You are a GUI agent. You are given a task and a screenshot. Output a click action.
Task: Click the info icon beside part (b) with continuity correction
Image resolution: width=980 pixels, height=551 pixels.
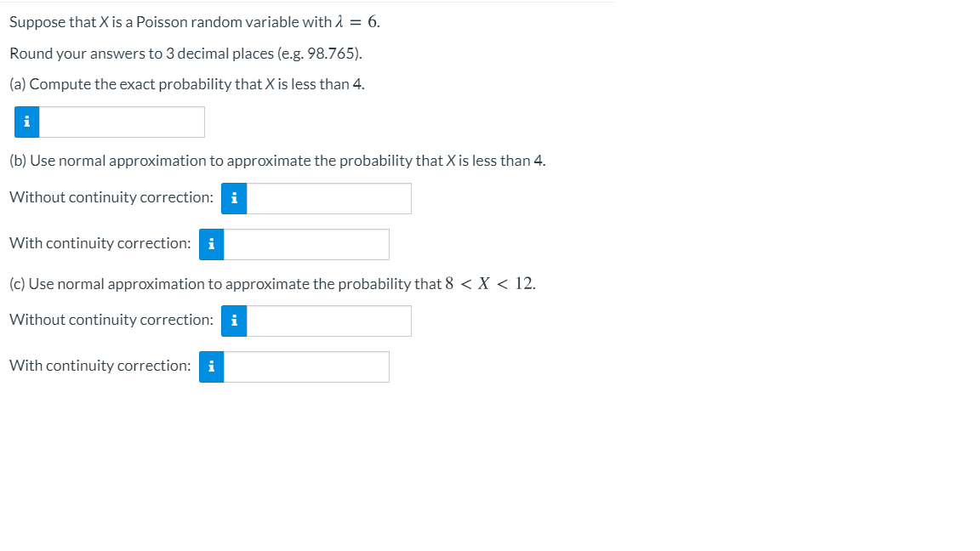(x=212, y=244)
